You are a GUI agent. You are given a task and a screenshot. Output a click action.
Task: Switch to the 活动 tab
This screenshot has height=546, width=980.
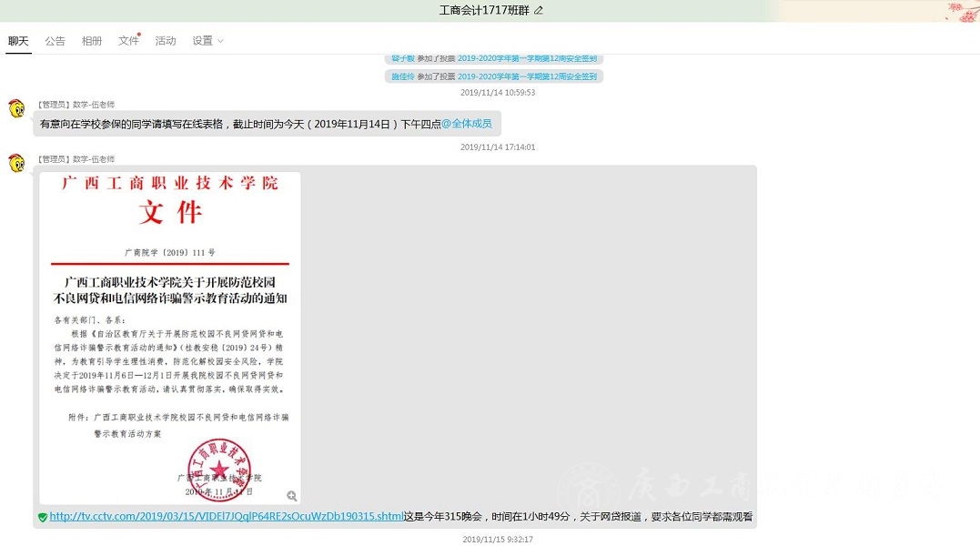coord(165,41)
